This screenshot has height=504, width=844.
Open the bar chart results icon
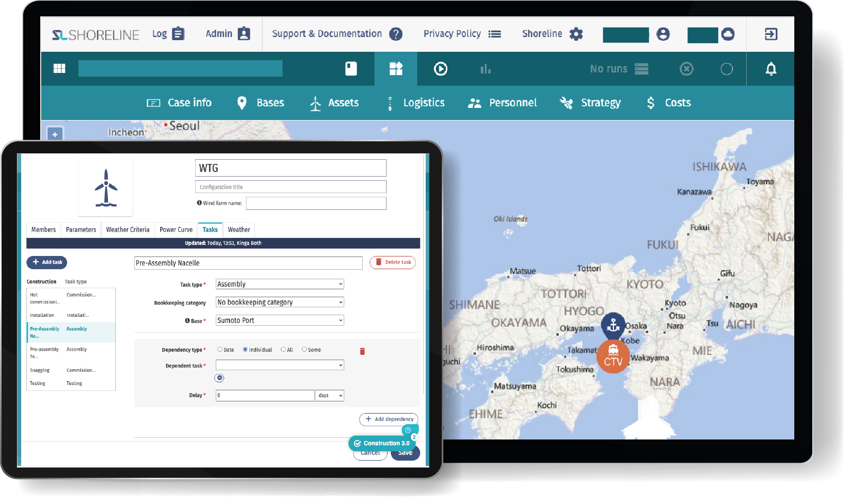point(485,69)
